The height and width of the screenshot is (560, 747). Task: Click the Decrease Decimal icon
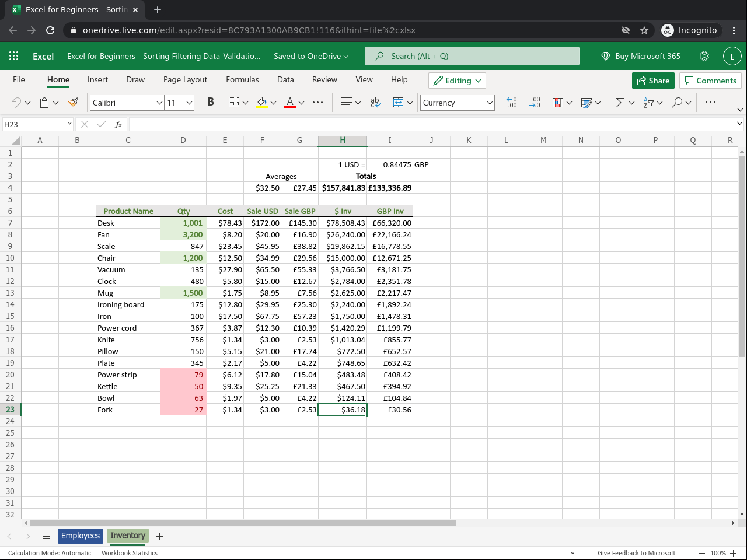(535, 103)
